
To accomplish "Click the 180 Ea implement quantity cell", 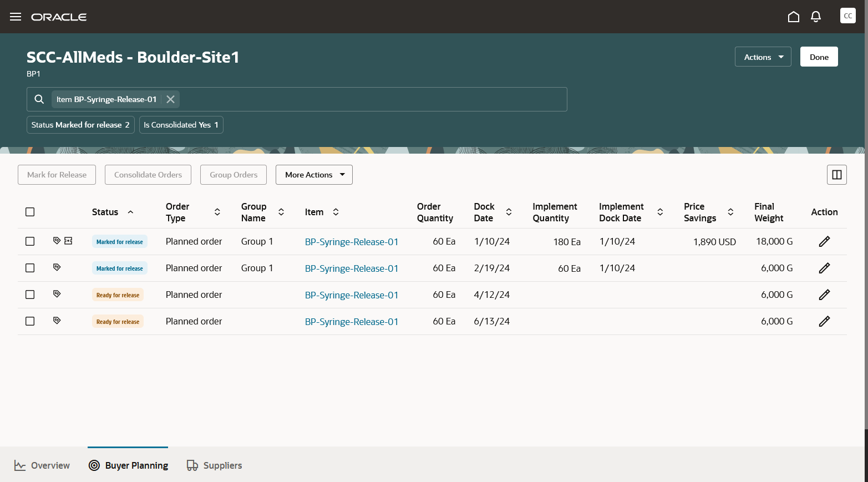I will (567, 242).
